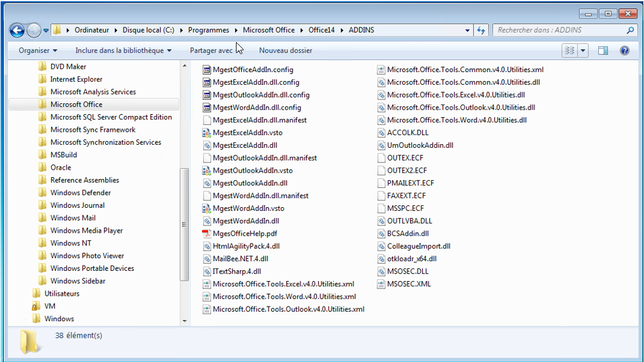Click the Nouveau dossier button
The image size is (644, 362).
pyautogui.click(x=285, y=50)
